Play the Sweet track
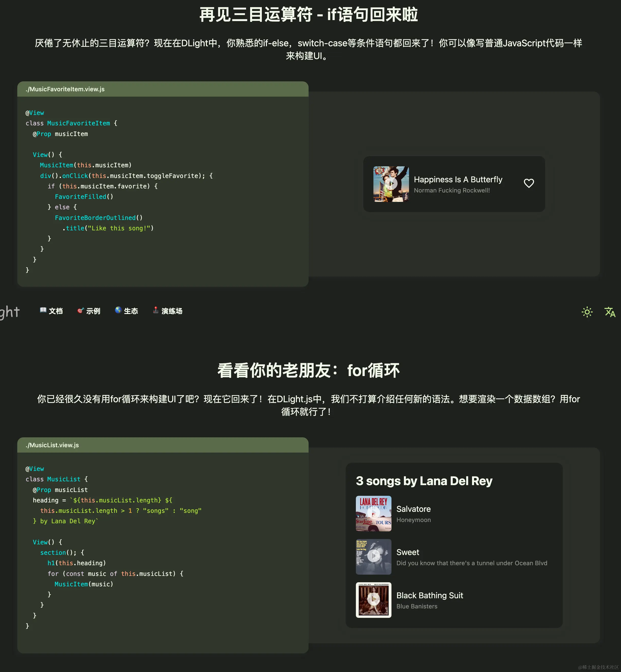This screenshot has width=621, height=672. click(373, 557)
